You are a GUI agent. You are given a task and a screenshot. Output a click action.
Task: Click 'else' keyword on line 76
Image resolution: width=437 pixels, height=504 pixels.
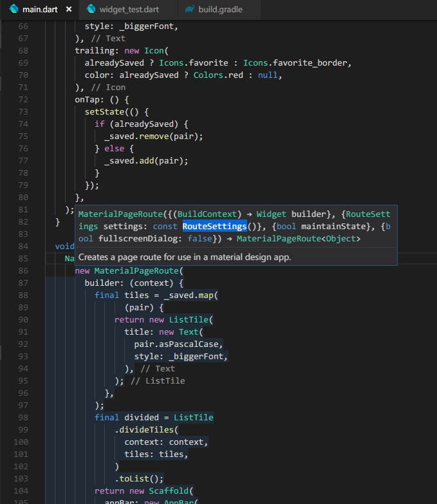(114, 149)
